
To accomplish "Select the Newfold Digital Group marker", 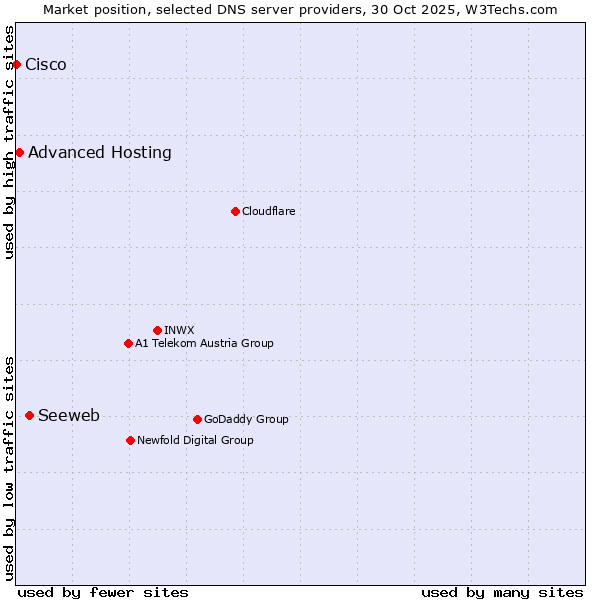I will tap(130, 440).
